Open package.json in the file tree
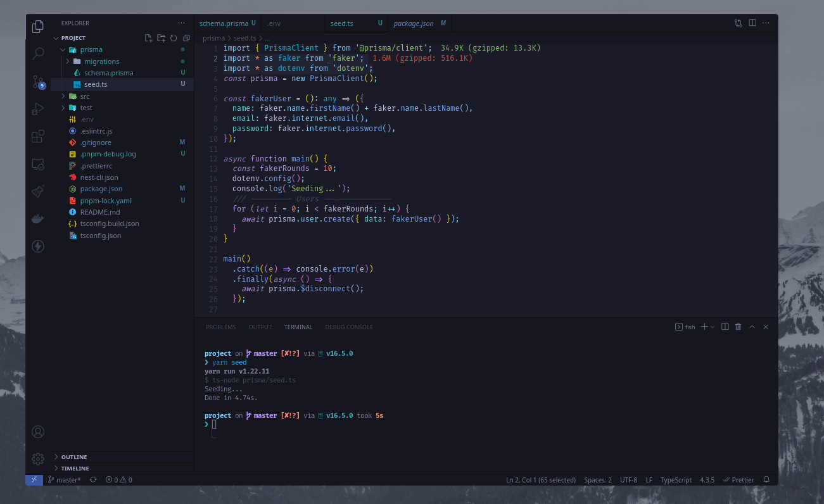The width and height of the screenshot is (824, 504). (101, 189)
